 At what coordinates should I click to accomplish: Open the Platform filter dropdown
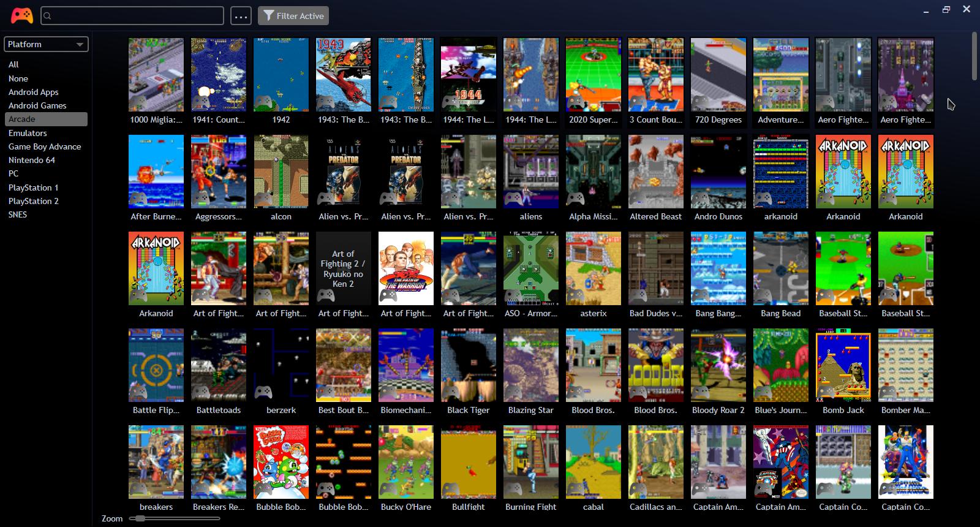(x=47, y=44)
